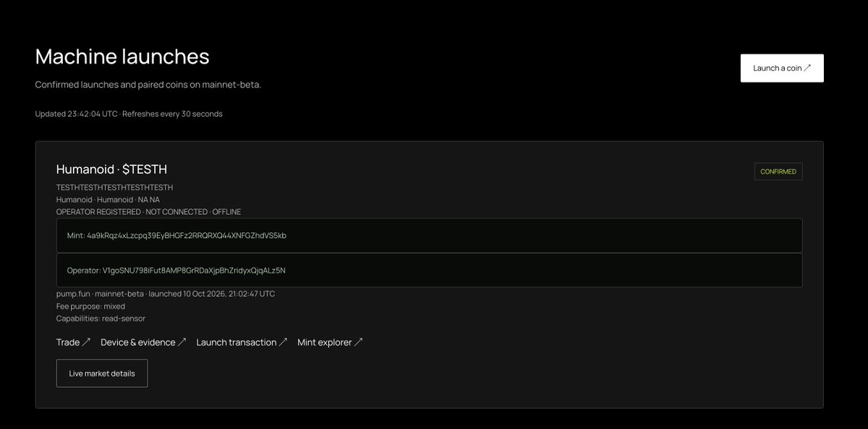Click the Machine launches heading
The image size is (868, 429).
pyautogui.click(x=122, y=56)
